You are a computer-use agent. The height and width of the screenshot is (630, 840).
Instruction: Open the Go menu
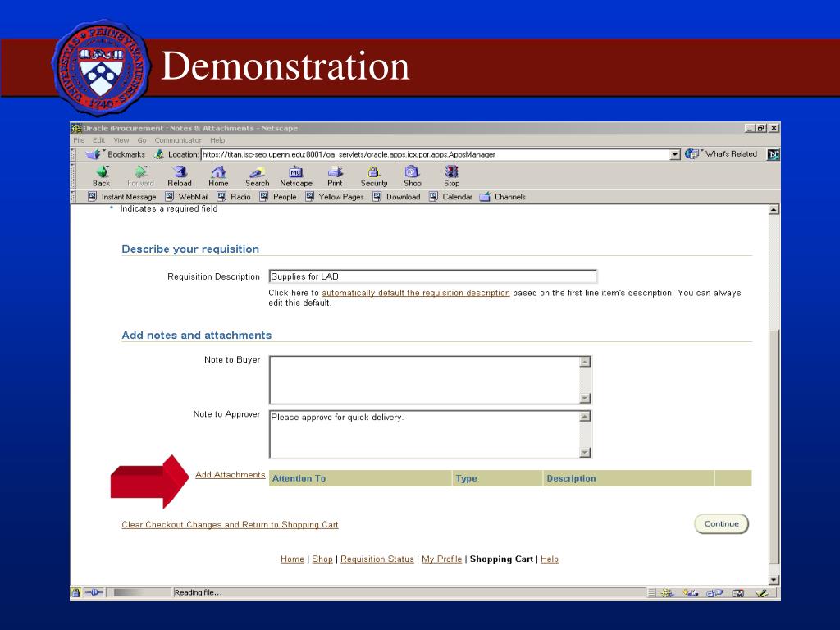tap(141, 140)
